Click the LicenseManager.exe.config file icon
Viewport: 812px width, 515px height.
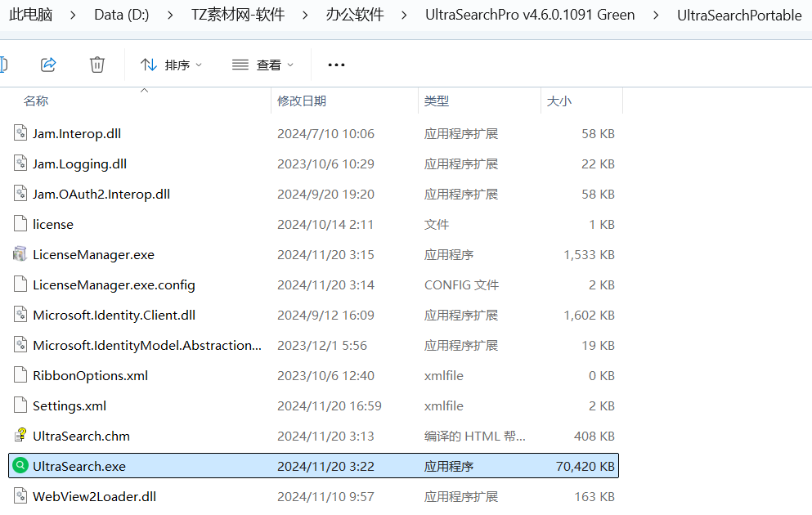pyautogui.click(x=20, y=284)
